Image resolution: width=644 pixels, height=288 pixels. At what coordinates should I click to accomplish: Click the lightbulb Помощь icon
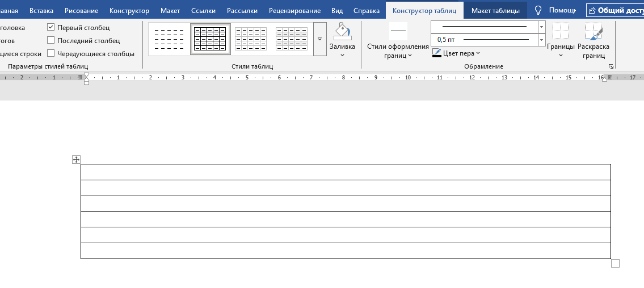538,10
